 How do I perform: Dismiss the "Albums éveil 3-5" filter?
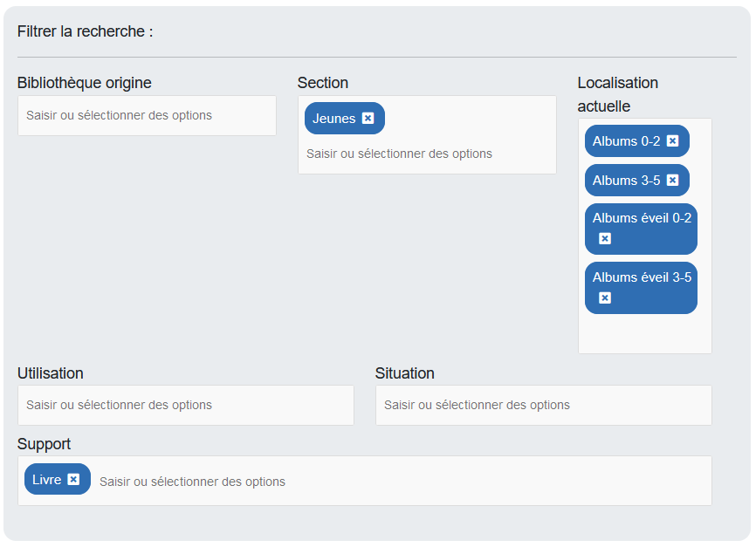(604, 297)
